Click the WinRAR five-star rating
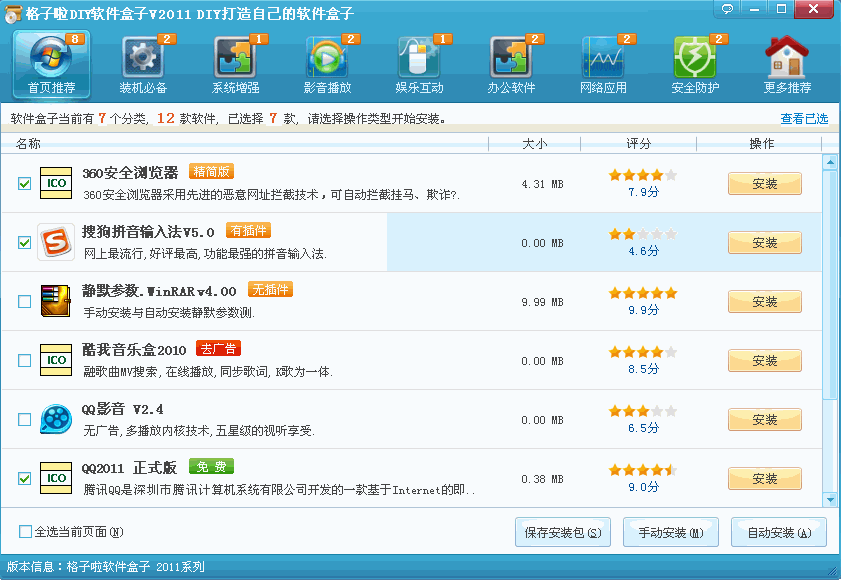 (643, 293)
